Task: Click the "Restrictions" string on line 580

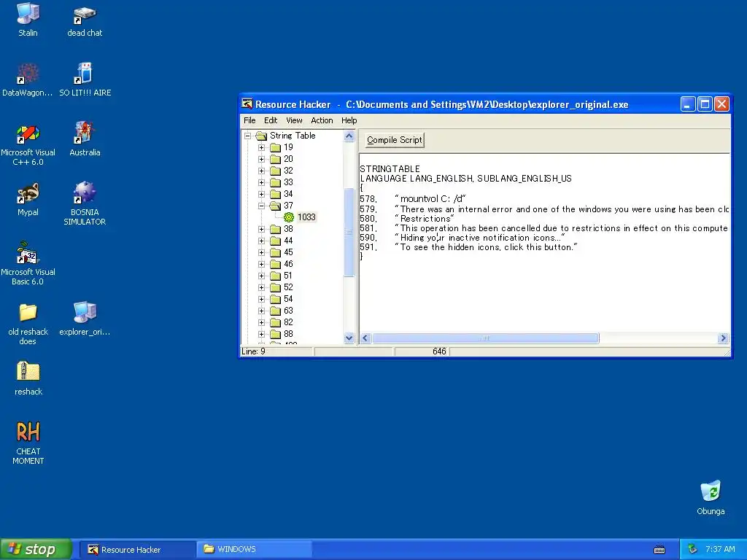Action: (x=425, y=219)
